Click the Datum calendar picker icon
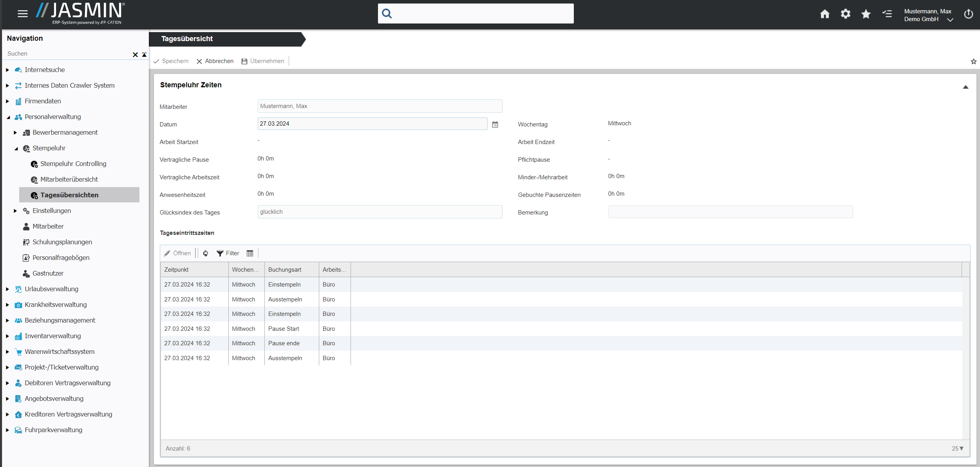 click(495, 124)
